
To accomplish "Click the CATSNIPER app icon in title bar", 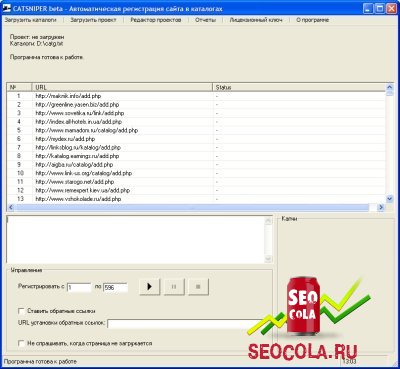I will tap(6, 8).
